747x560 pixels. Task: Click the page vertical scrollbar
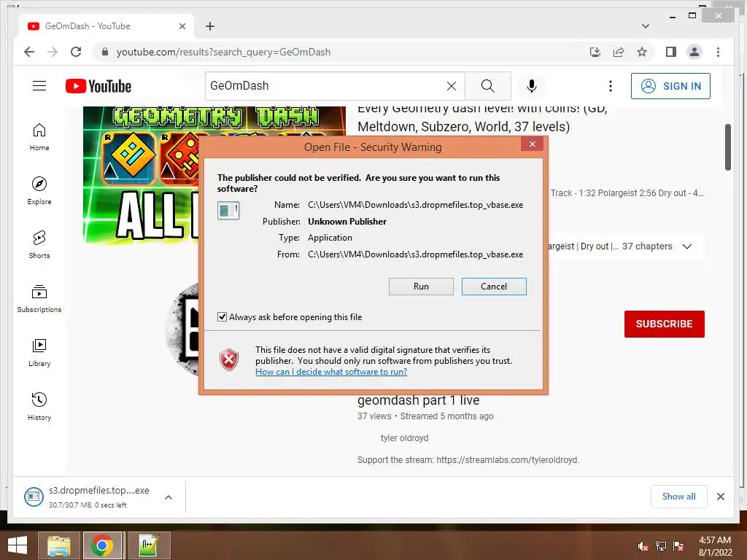pos(727,147)
